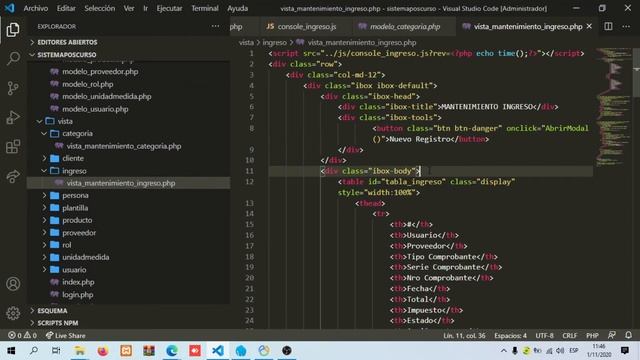Open Task View on taskbar
640x360 pixels.
click(x=56, y=351)
